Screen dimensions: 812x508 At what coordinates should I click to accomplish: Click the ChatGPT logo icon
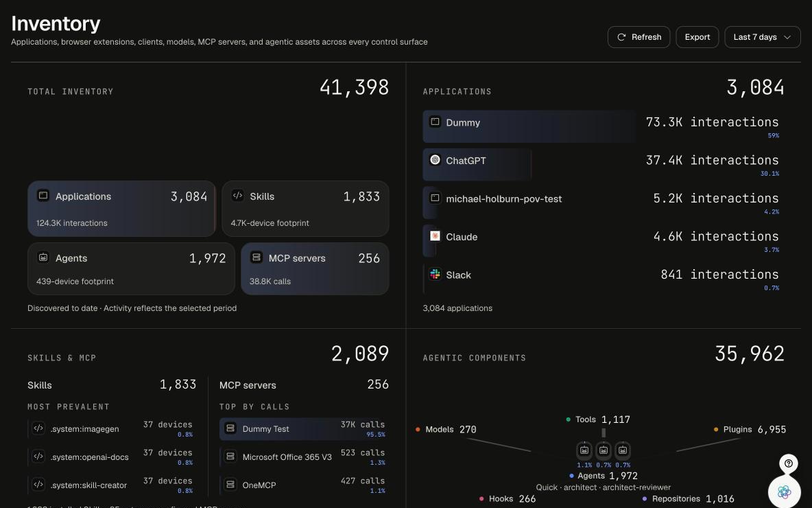click(435, 160)
